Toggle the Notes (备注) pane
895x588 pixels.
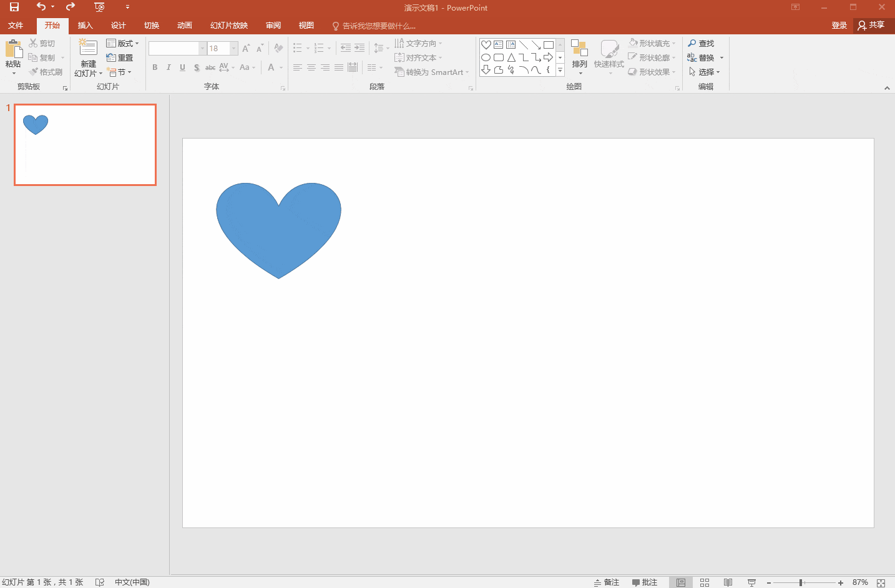(x=606, y=582)
